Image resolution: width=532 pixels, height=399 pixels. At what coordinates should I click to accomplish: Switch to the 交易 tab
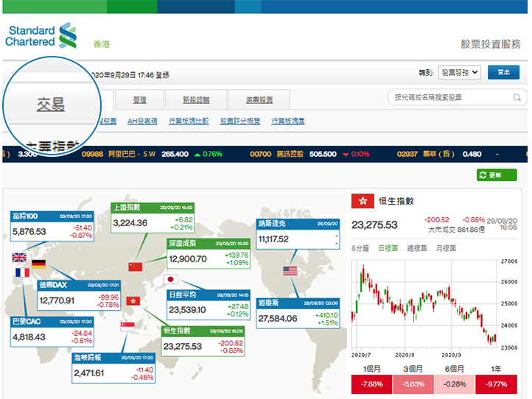[51, 105]
